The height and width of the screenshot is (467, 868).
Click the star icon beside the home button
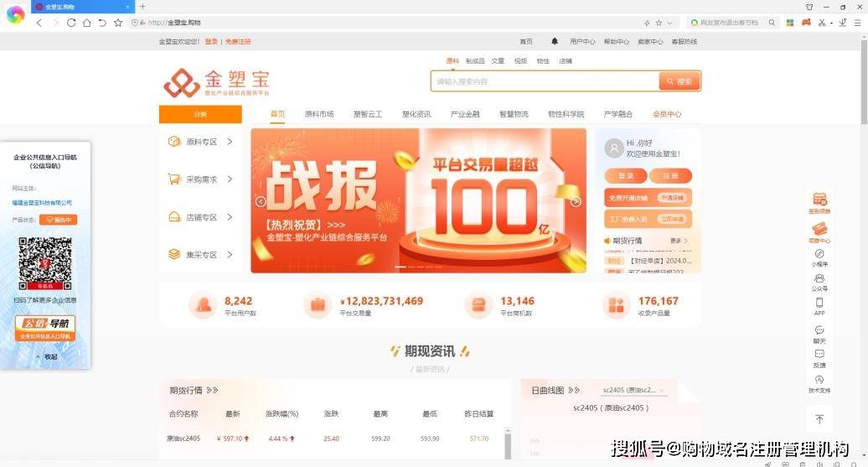(x=118, y=23)
